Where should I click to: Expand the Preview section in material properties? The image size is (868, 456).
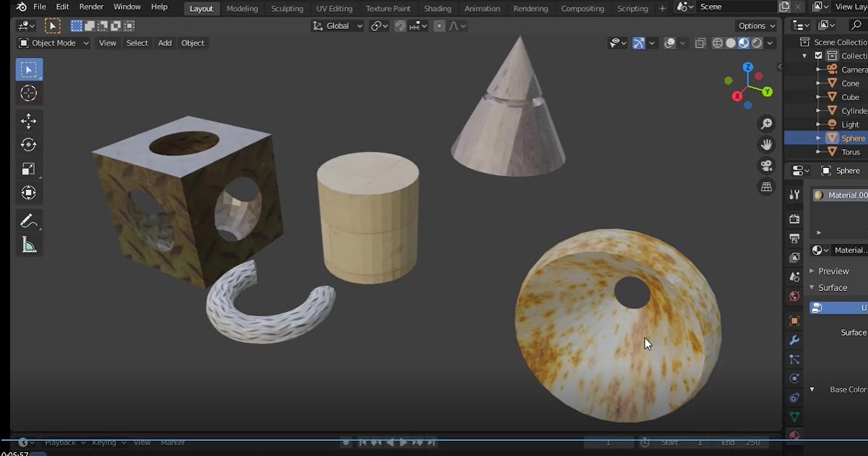click(x=832, y=271)
